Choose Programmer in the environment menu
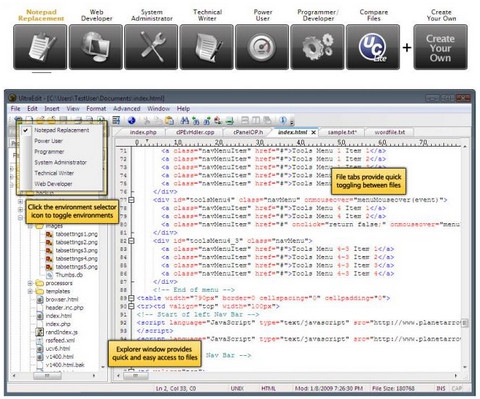 coord(49,152)
